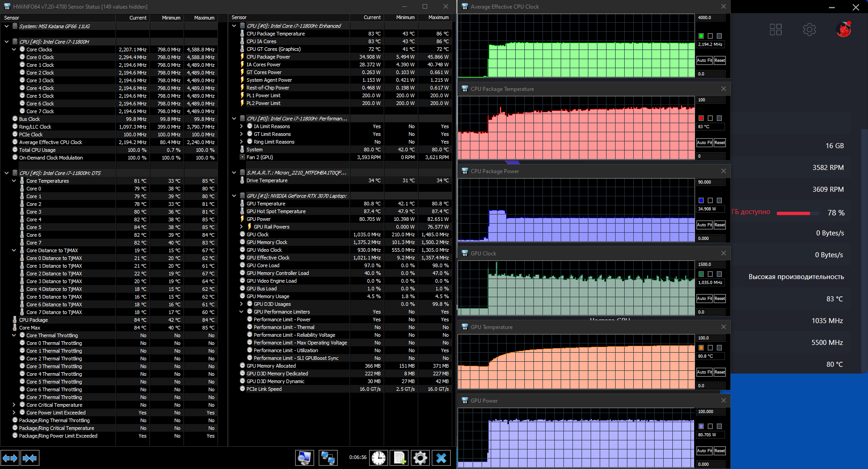The width and height of the screenshot is (868, 469).
Task: Change the red color swatch in CPU Temperature graph
Action: (701, 118)
